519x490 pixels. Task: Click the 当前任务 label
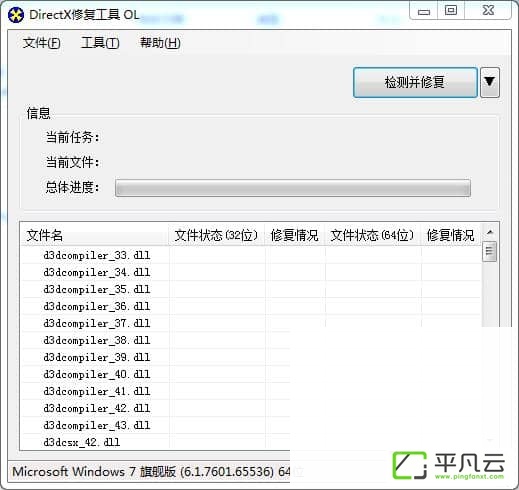pos(72,137)
